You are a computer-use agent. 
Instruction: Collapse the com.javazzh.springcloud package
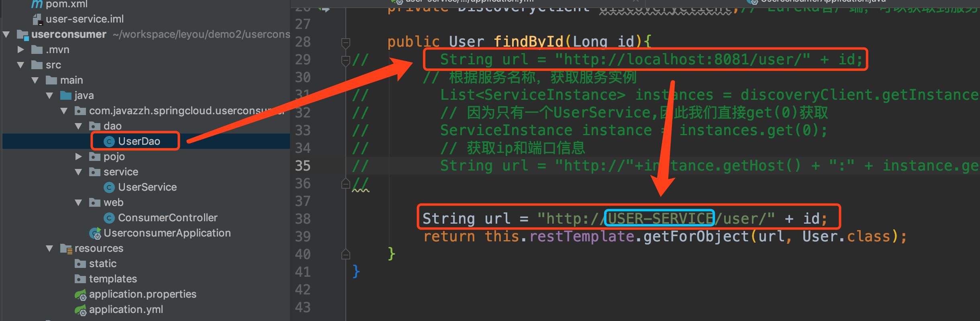pos(64,111)
